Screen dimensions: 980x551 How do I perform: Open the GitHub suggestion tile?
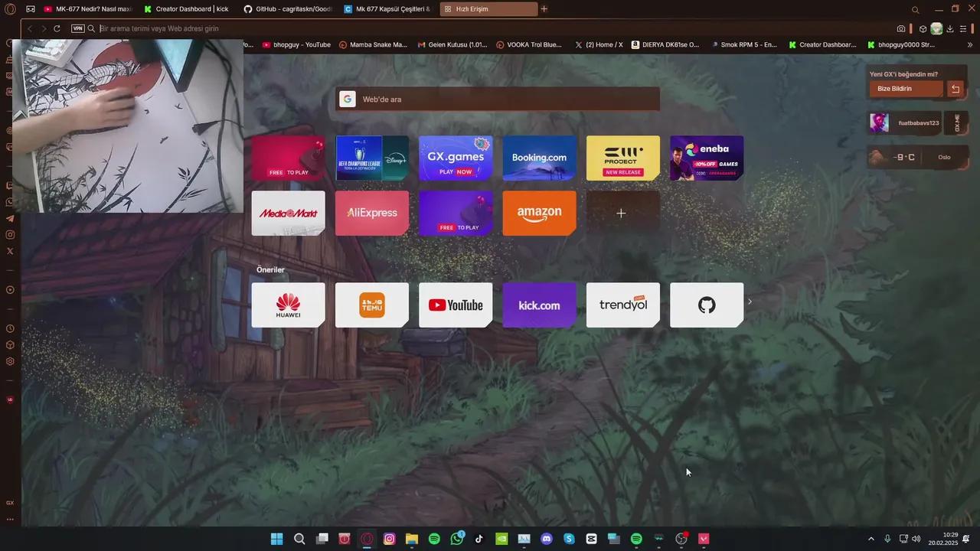[x=707, y=305]
